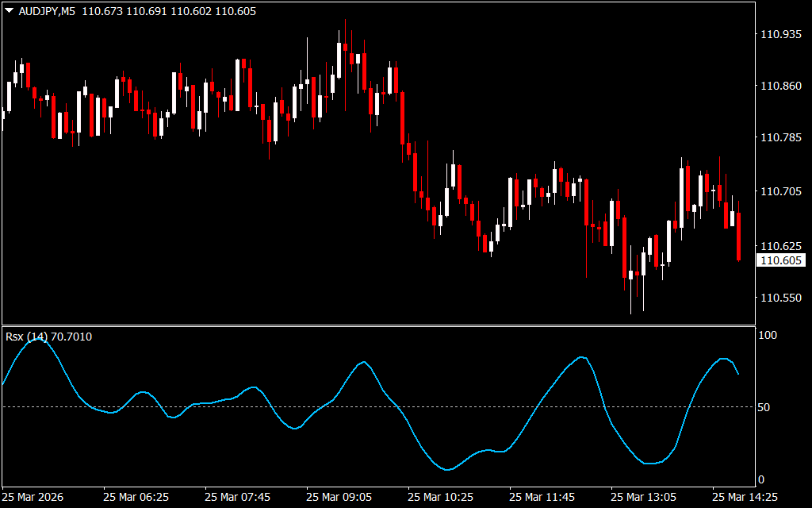Image resolution: width=812 pixels, height=508 pixels.
Task: Select the 25 Mar 10:25 time label
Action: point(441,497)
